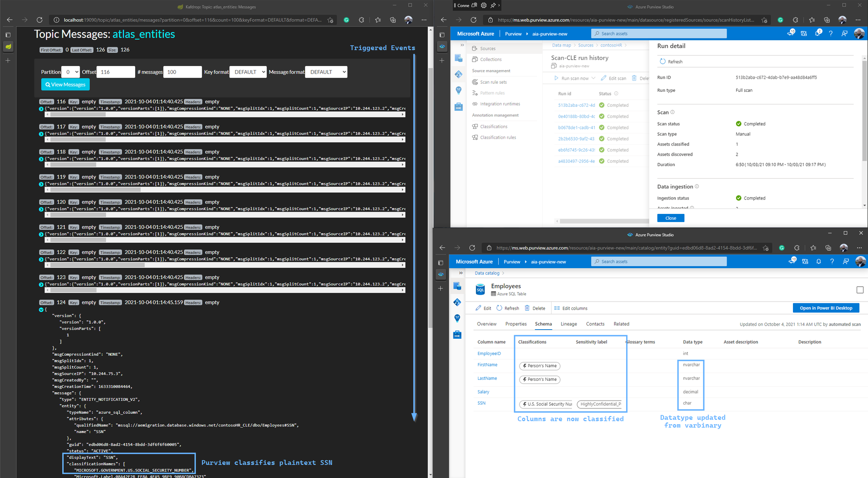This screenshot has width=868, height=478.
Task: Switch to the Lineage tab
Action: point(569,324)
